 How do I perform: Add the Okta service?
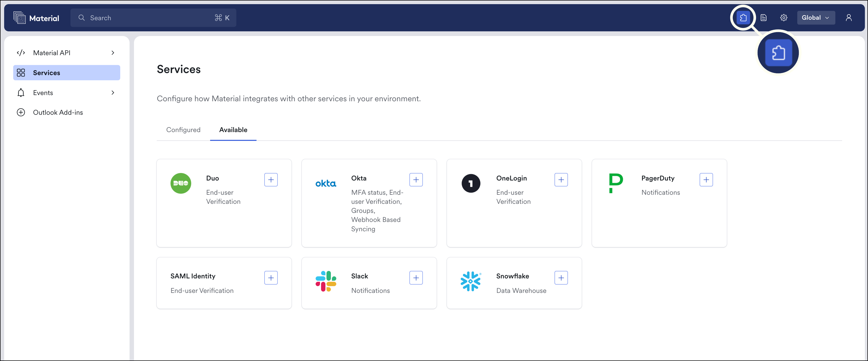click(416, 180)
